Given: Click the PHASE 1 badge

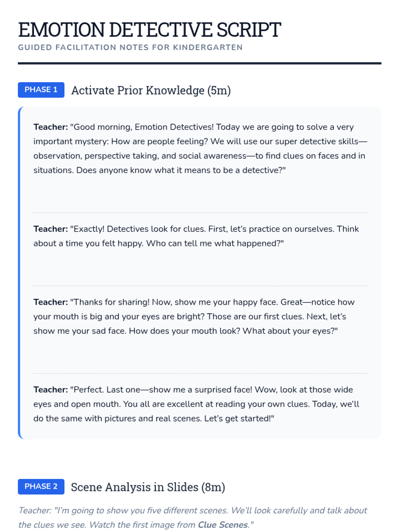Looking at the screenshot, I should point(41,90).
